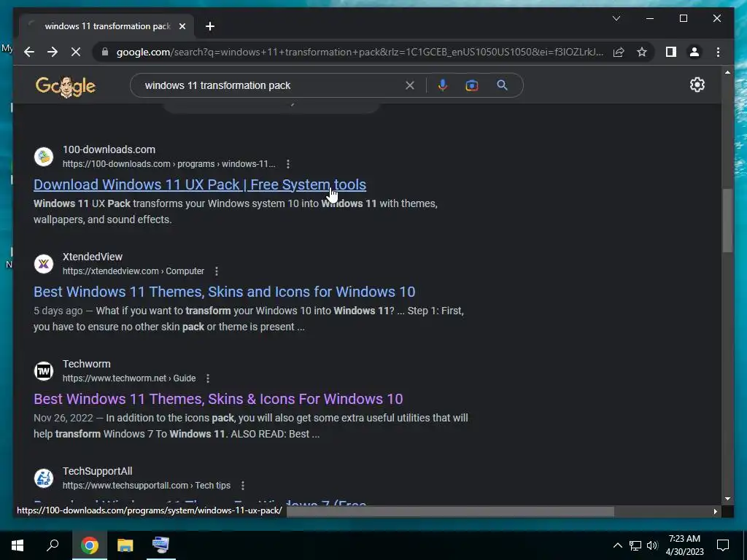Open Chrome side panel
Viewport: 747px width, 560px height.
671,52
